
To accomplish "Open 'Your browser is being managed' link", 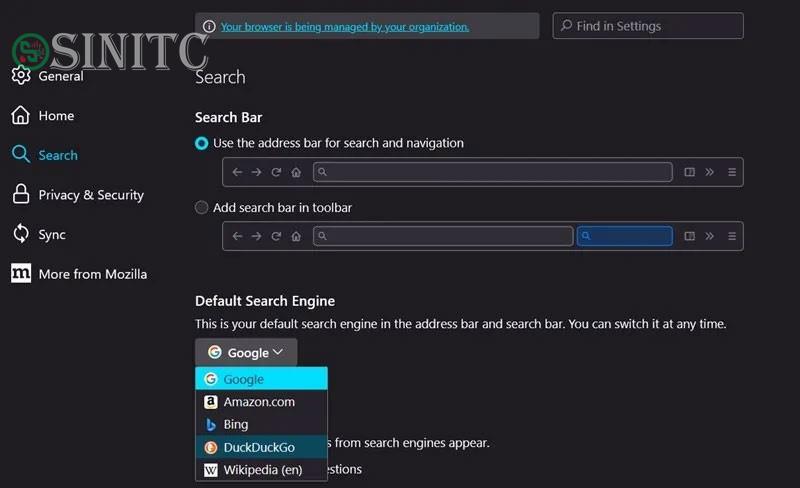I will click(x=345, y=27).
